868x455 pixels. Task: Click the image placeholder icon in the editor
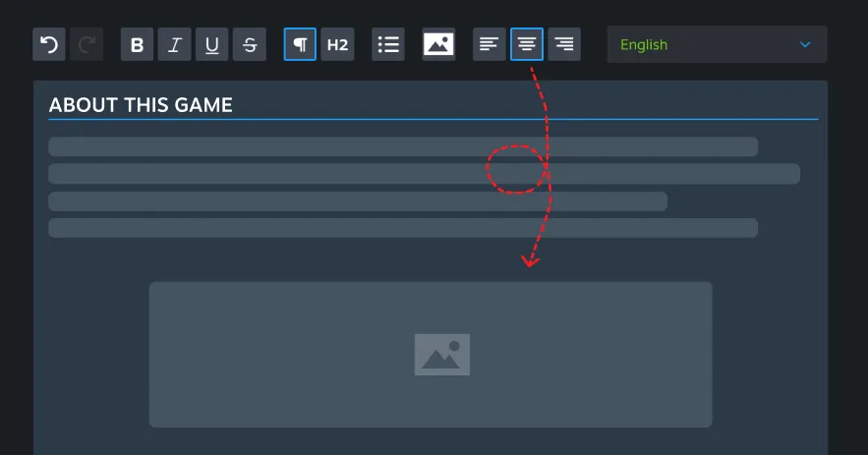(x=442, y=355)
